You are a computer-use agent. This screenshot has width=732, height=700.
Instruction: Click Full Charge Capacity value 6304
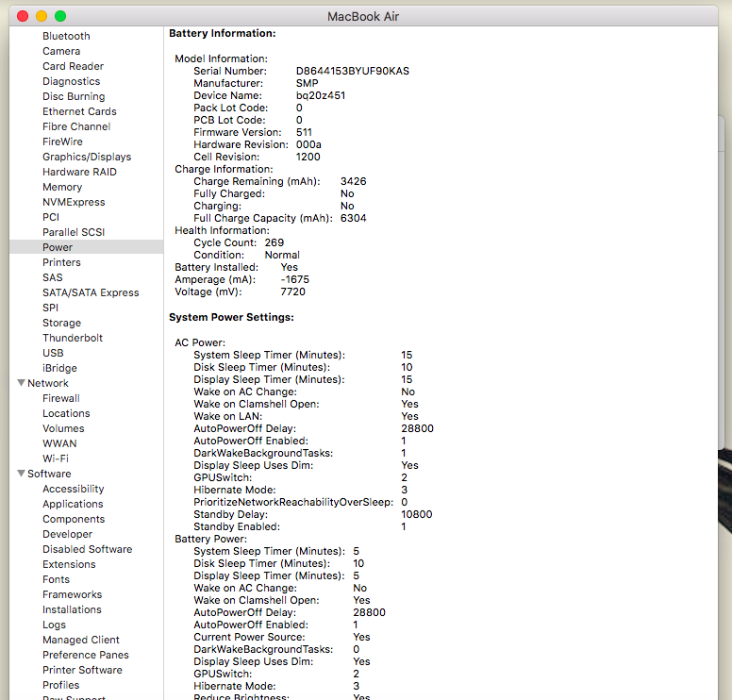tap(354, 218)
